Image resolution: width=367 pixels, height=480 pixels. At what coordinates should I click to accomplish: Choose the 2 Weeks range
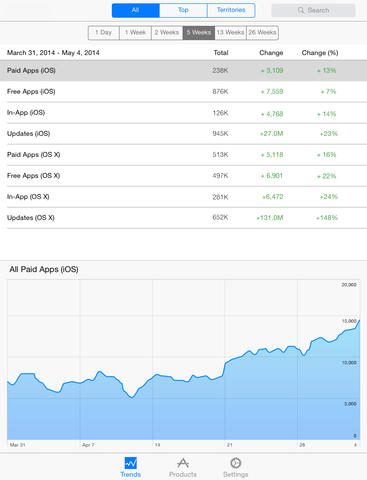[x=167, y=33]
